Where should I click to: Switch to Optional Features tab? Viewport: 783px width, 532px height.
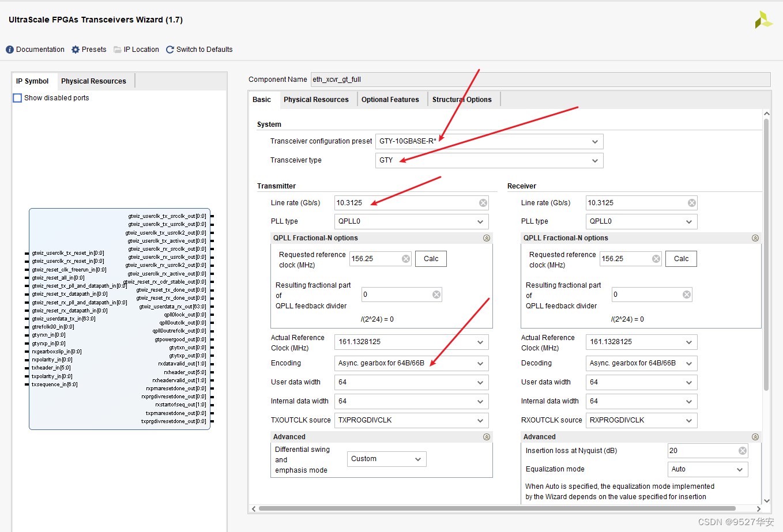(x=390, y=100)
